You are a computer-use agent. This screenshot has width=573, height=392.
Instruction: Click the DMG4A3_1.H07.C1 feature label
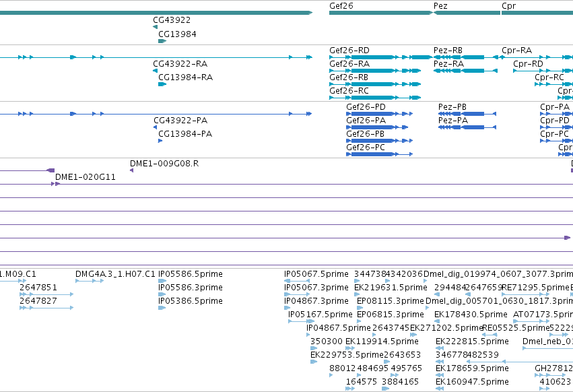[x=115, y=274]
